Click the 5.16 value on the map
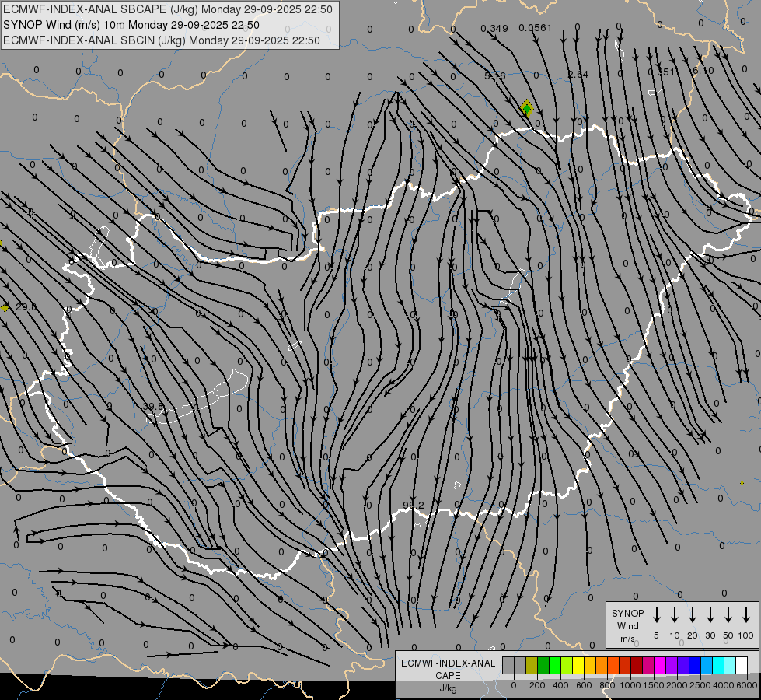The height and width of the screenshot is (700, 761). (495, 75)
